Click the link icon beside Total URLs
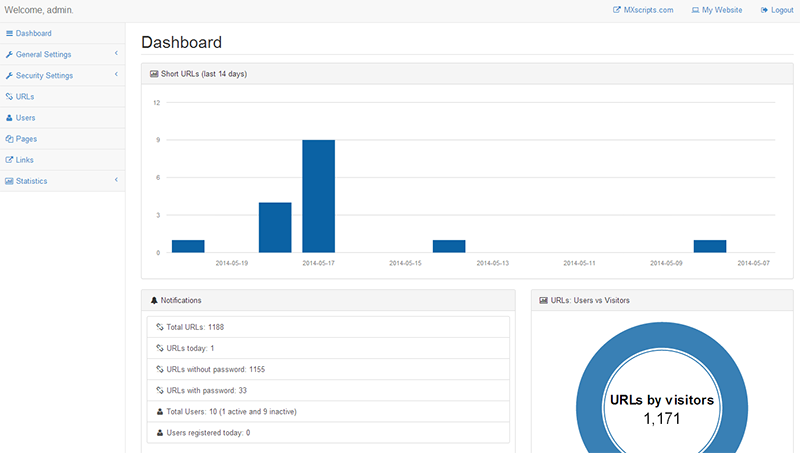 pos(160,327)
